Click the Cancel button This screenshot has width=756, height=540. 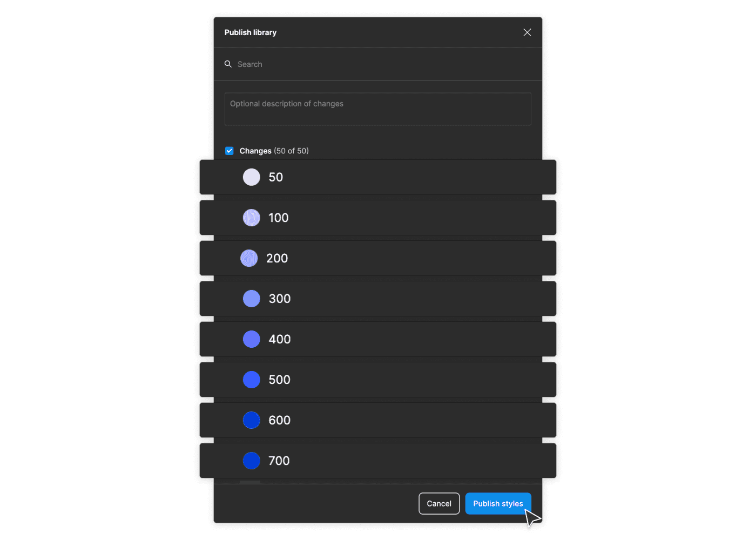(439, 503)
